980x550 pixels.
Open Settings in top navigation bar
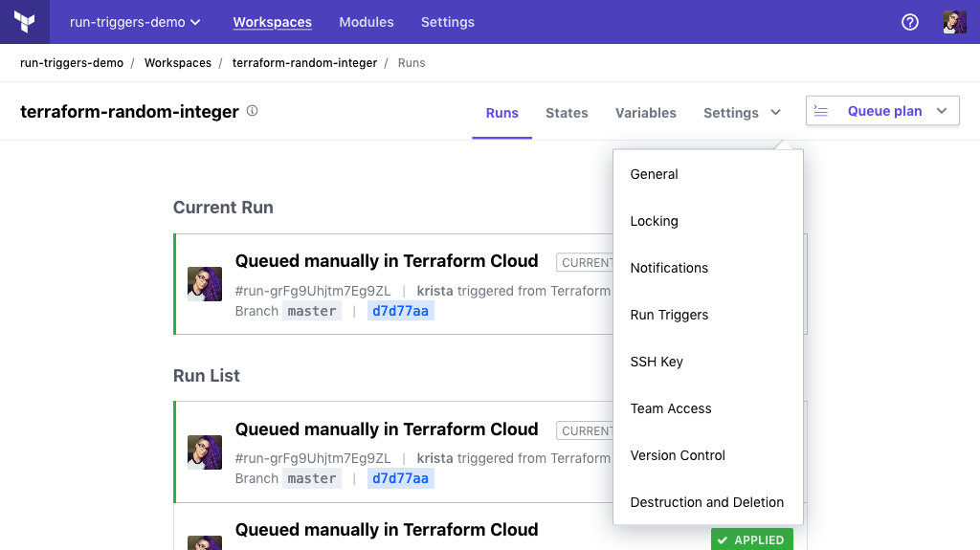pos(448,22)
